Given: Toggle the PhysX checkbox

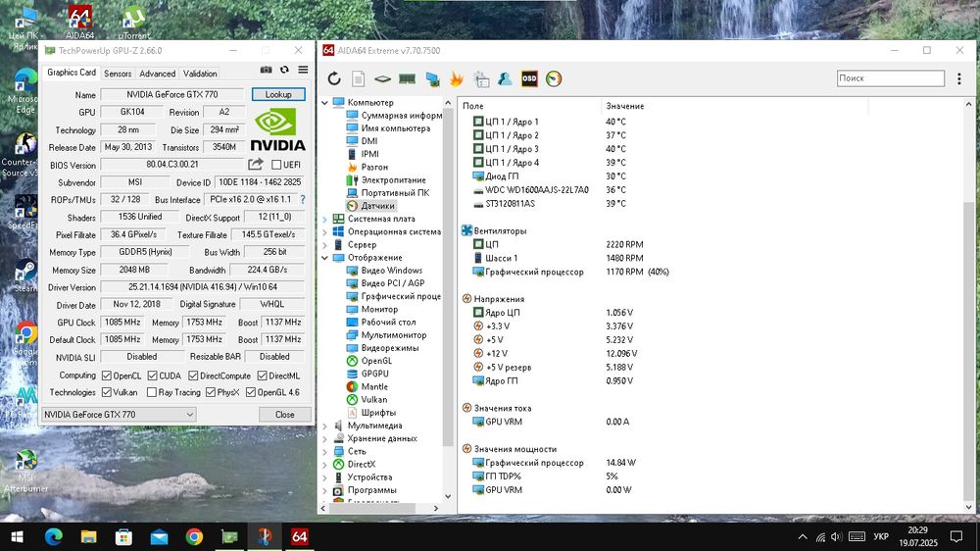Looking at the screenshot, I should point(211,392).
